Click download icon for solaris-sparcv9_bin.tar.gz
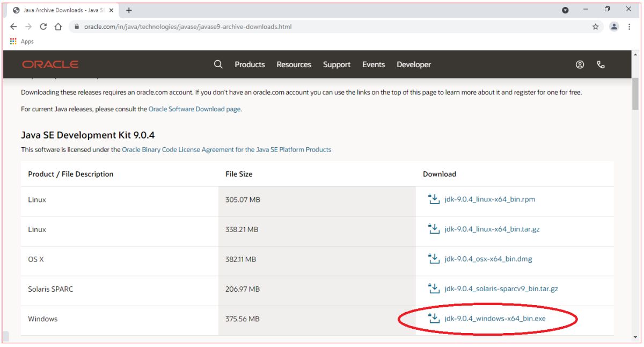 pos(434,289)
